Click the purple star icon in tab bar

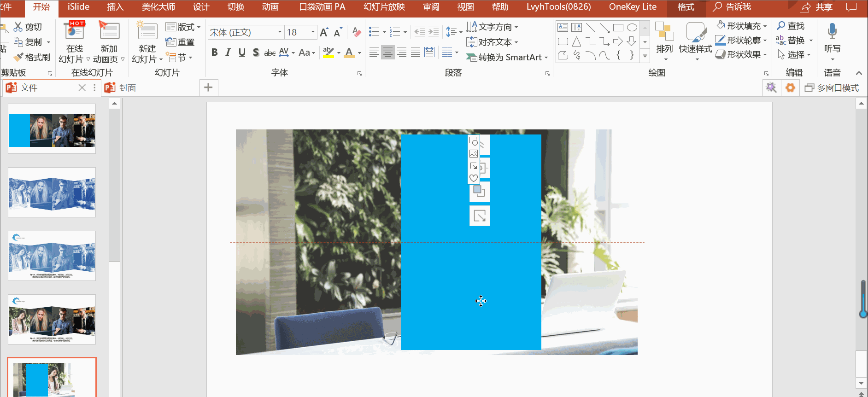point(771,88)
